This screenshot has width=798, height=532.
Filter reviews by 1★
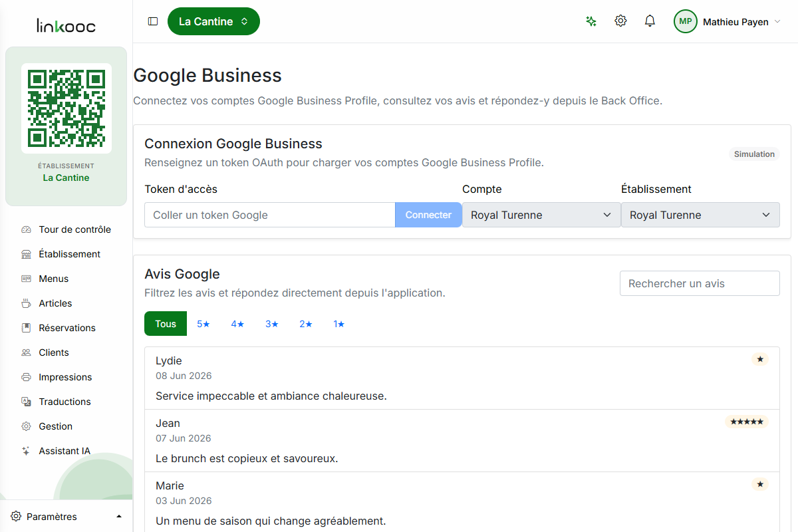point(339,324)
